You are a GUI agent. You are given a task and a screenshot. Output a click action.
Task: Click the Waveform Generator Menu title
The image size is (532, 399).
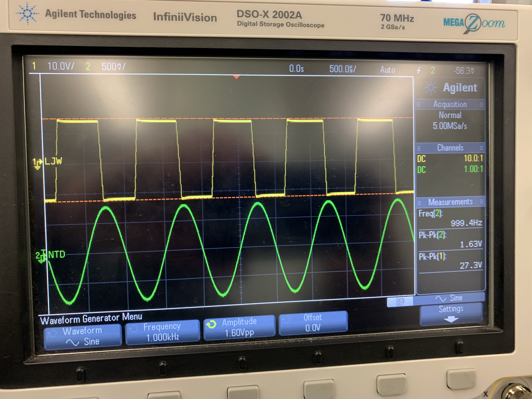(91, 318)
